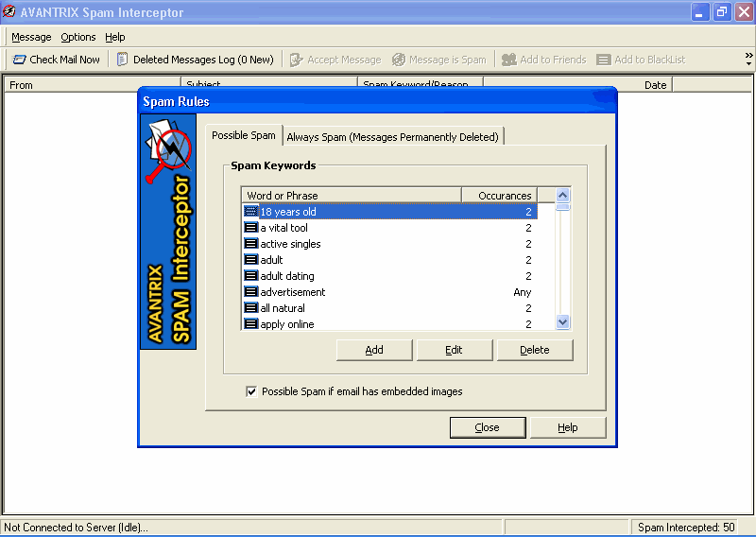The width and height of the screenshot is (756, 537).
Task: Click the keyword icon beside 'advertisement'
Action: 250,292
